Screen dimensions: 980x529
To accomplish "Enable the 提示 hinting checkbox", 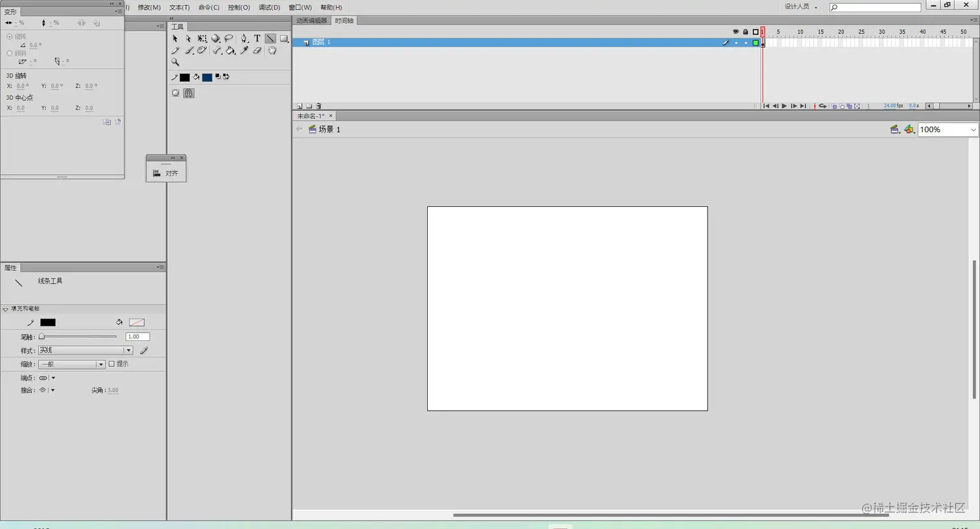I will point(111,364).
